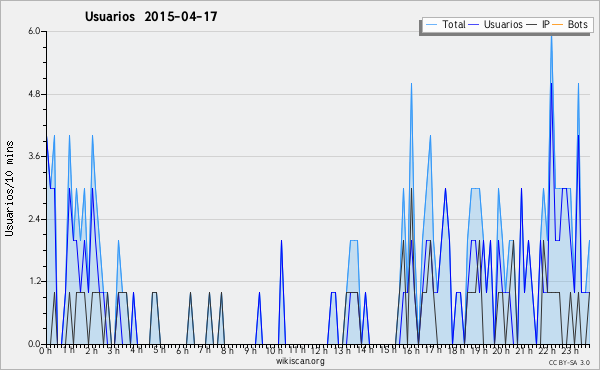Click the 6.0 label on y-axis
The width and height of the screenshot is (600, 370).
tap(34, 31)
